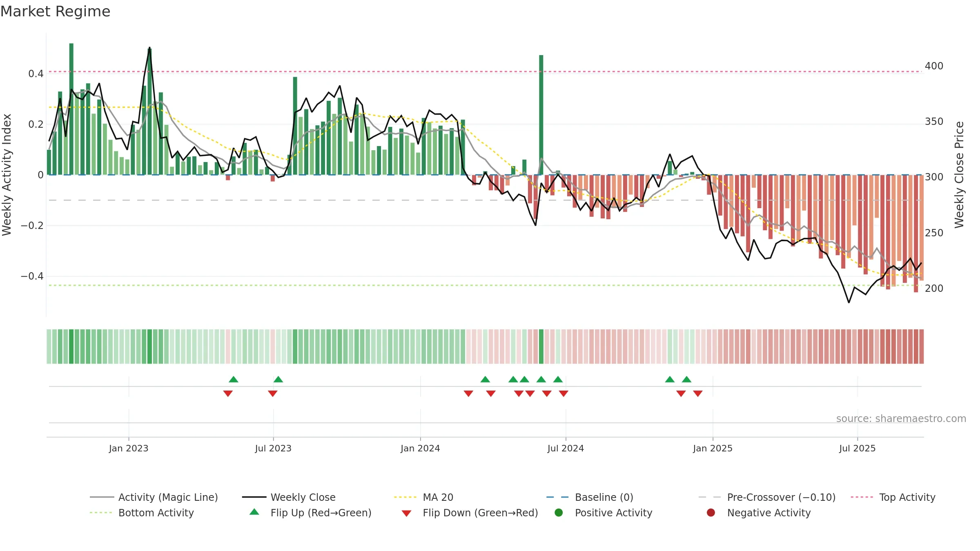Select the Bottom Activity legend label
980x551 pixels.
tap(156, 513)
